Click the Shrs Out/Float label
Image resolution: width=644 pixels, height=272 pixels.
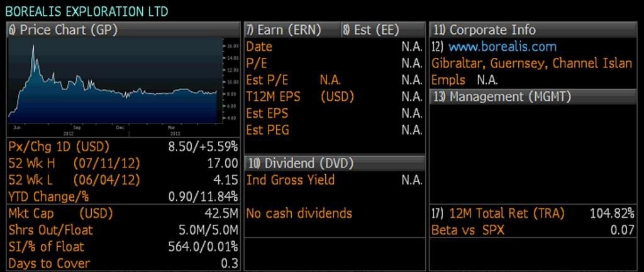click(x=50, y=230)
